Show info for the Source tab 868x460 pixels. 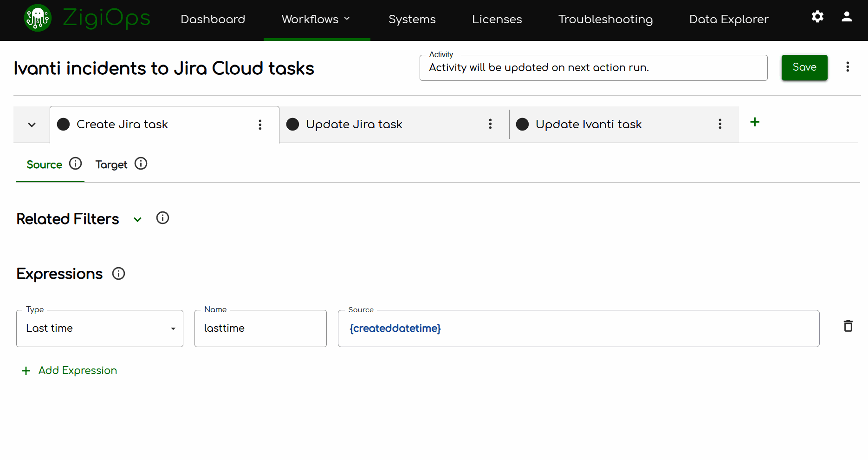(x=75, y=164)
